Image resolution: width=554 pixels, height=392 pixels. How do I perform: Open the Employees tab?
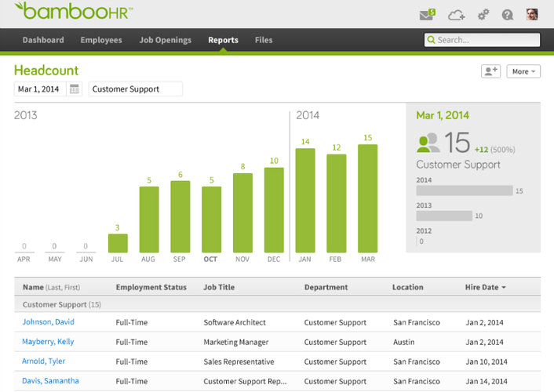101,40
